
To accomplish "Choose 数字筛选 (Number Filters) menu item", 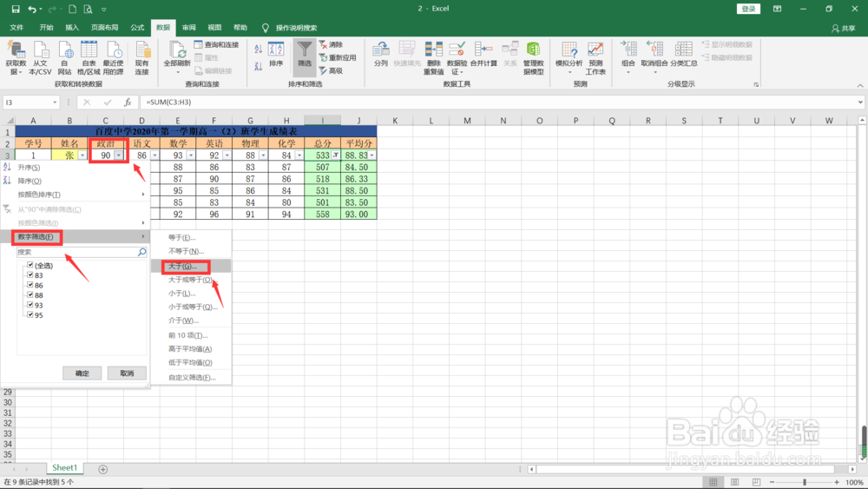I will (75, 237).
